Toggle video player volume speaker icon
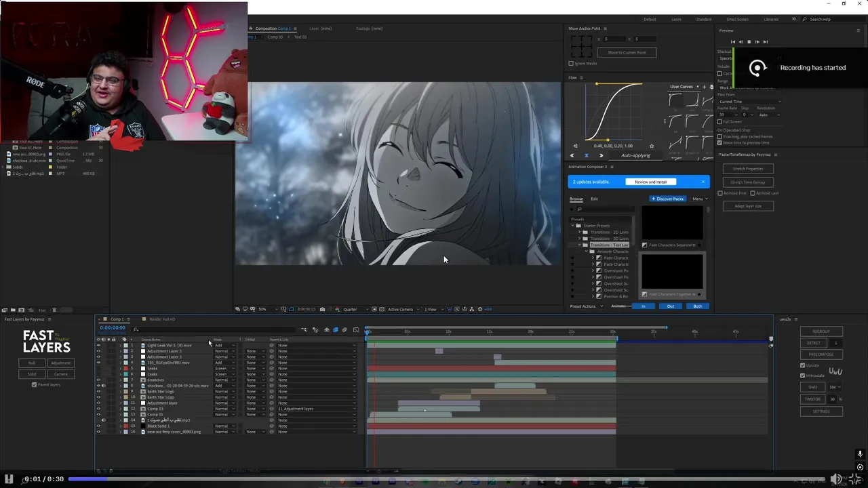Image resolution: width=868 pixels, height=488 pixels. pos(837,479)
